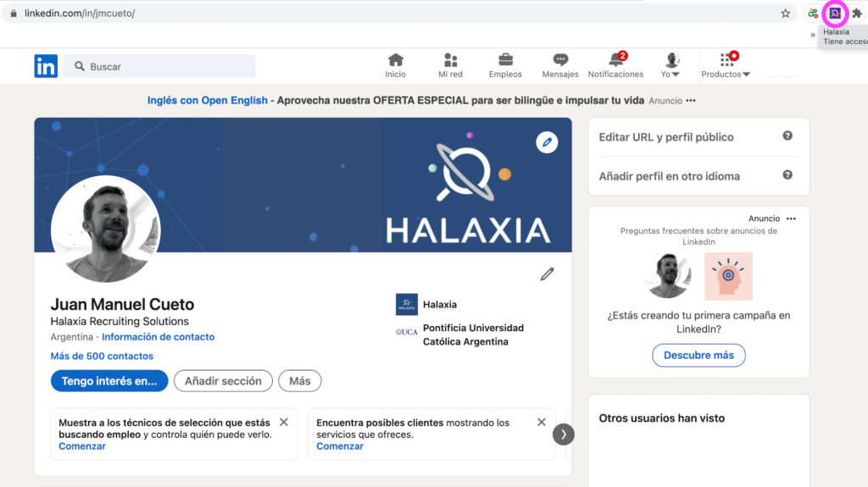The image size is (868, 487).
Task: Click the Más button on profile
Action: [299, 381]
